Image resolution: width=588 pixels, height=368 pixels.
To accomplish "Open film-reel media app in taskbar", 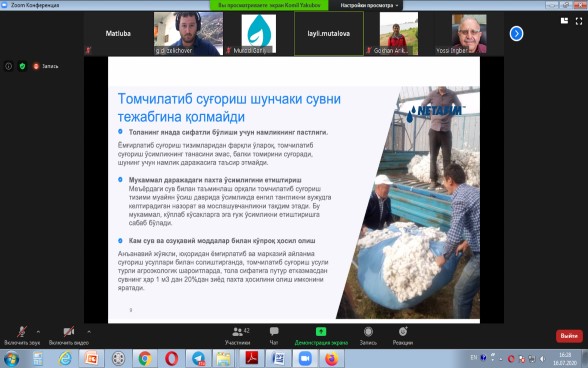I will point(118,359).
